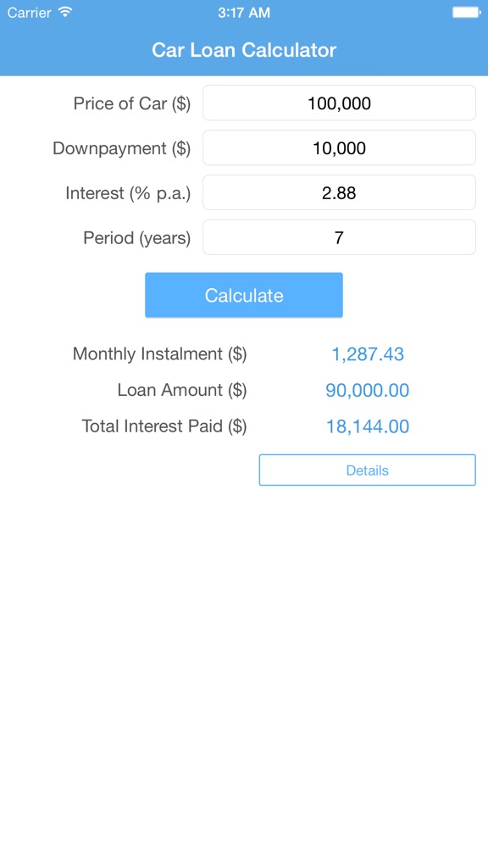Tap the Total Interest Paid value 18,144.00
The width and height of the screenshot is (488, 868).
(368, 426)
